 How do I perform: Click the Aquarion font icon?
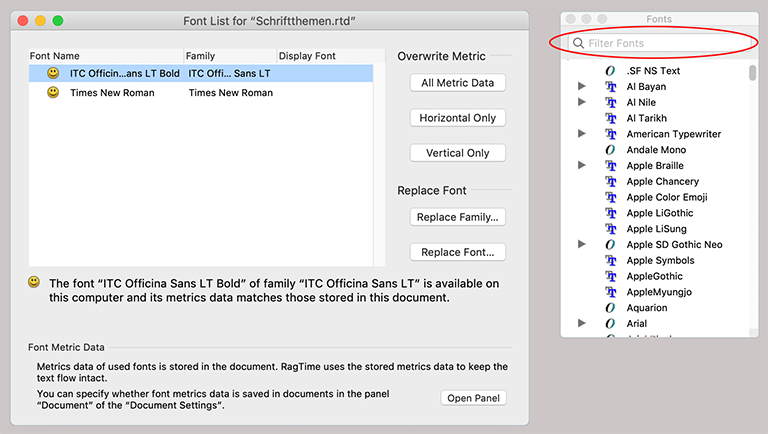pyautogui.click(x=610, y=308)
